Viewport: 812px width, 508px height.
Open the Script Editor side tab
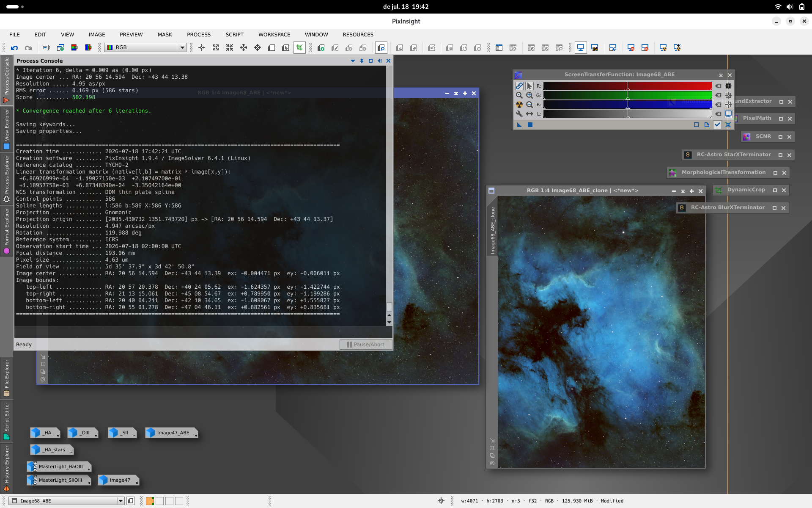[x=6, y=421]
